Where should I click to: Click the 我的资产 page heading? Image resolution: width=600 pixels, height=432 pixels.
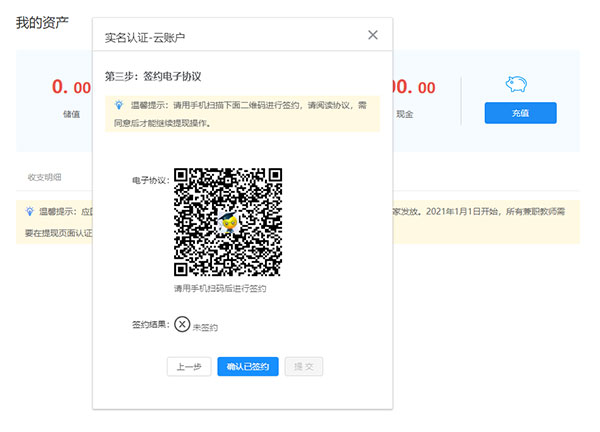pos(42,23)
